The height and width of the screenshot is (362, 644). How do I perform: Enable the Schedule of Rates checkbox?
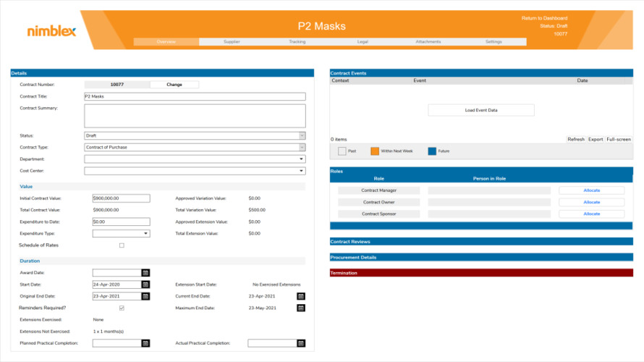coord(122,245)
